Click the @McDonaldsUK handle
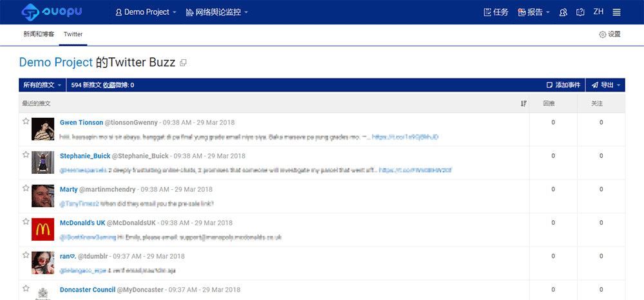The width and height of the screenshot is (644, 300). click(131, 223)
